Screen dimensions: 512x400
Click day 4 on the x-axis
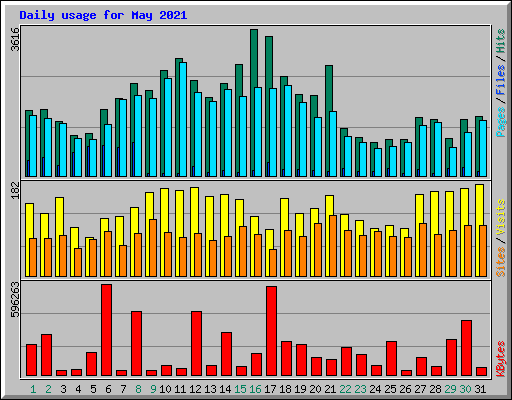(x=78, y=389)
